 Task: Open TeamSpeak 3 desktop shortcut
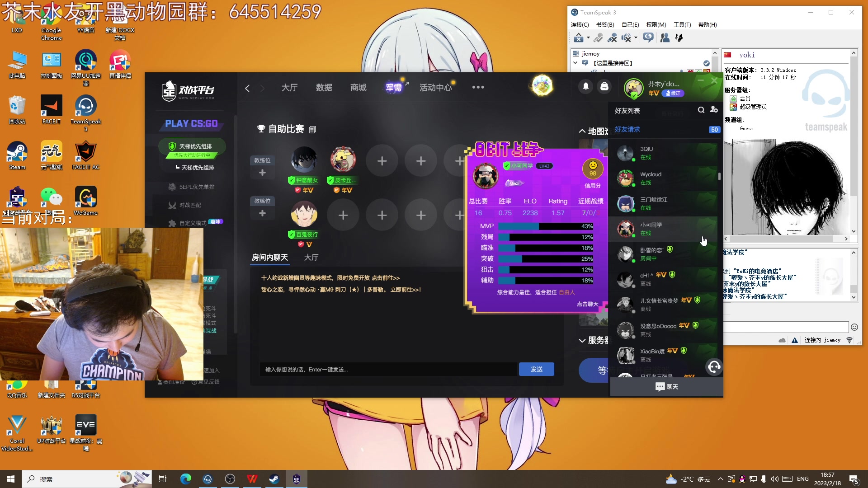(86, 113)
